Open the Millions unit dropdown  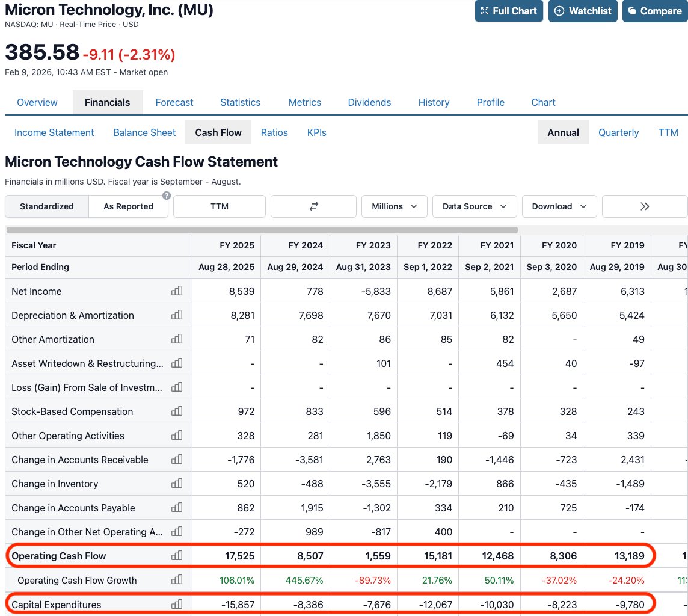click(x=394, y=206)
